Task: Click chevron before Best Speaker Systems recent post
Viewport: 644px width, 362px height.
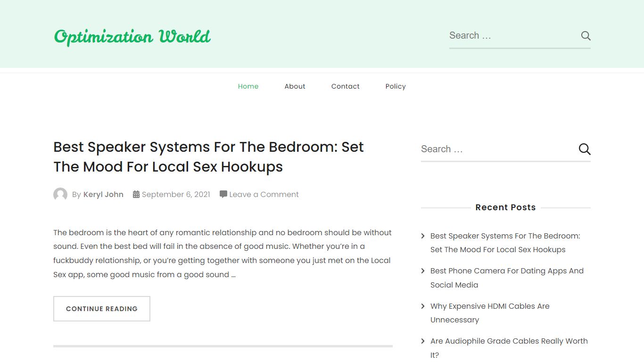Action: tap(423, 236)
